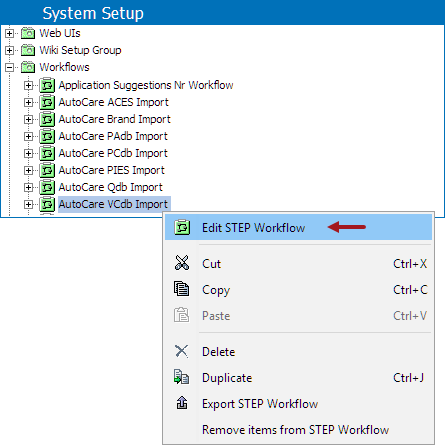Click the scissors Cut icon
The image size is (445, 445).
click(x=182, y=263)
